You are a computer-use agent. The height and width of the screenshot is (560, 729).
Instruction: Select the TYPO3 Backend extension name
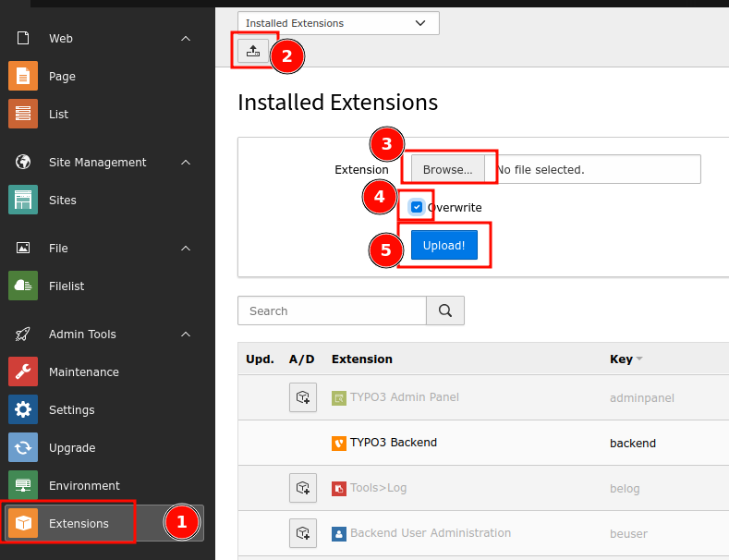click(x=394, y=443)
